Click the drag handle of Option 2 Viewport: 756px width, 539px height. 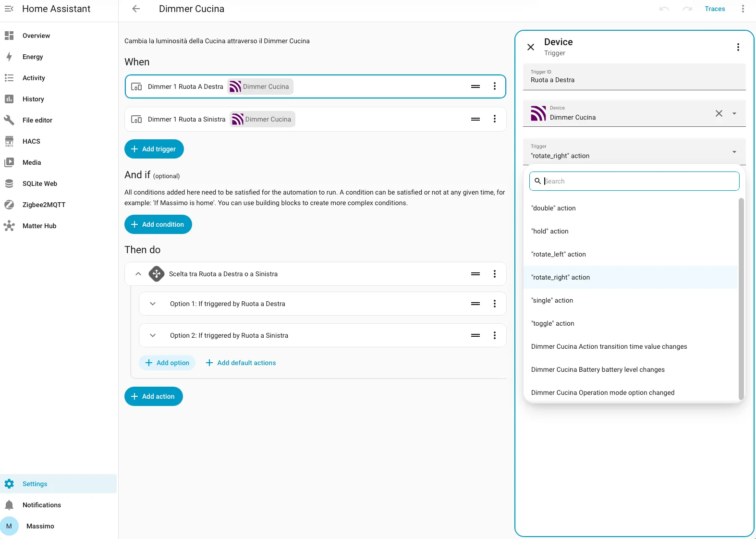point(476,335)
